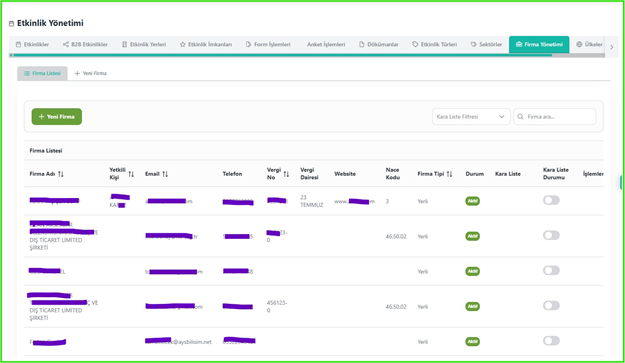Click the Vergi Dairesi column header
This screenshot has width=625, height=363.
[309, 174]
